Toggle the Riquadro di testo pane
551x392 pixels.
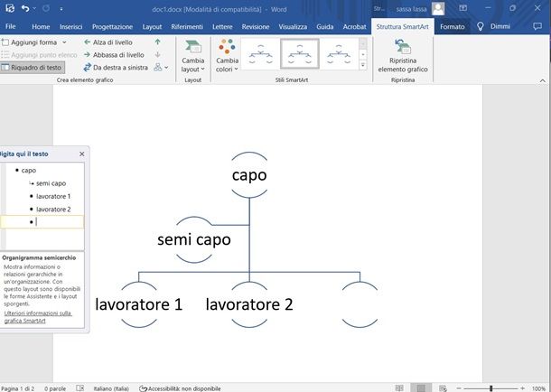coord(33,68)
